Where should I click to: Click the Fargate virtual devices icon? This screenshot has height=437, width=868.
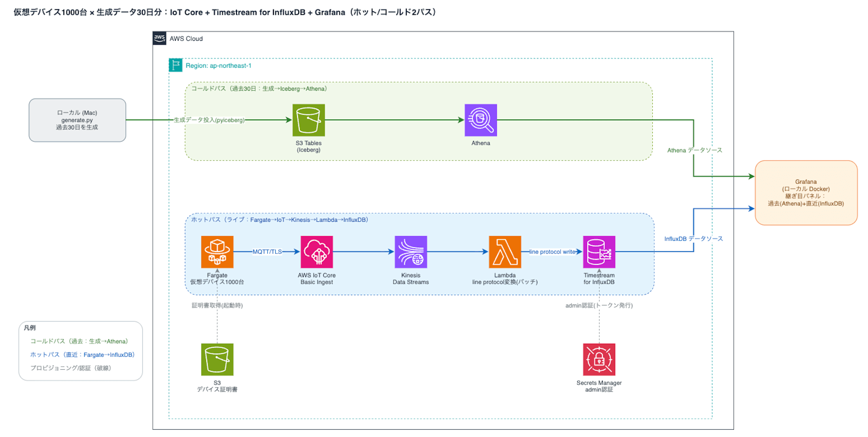tap(217, 252)
